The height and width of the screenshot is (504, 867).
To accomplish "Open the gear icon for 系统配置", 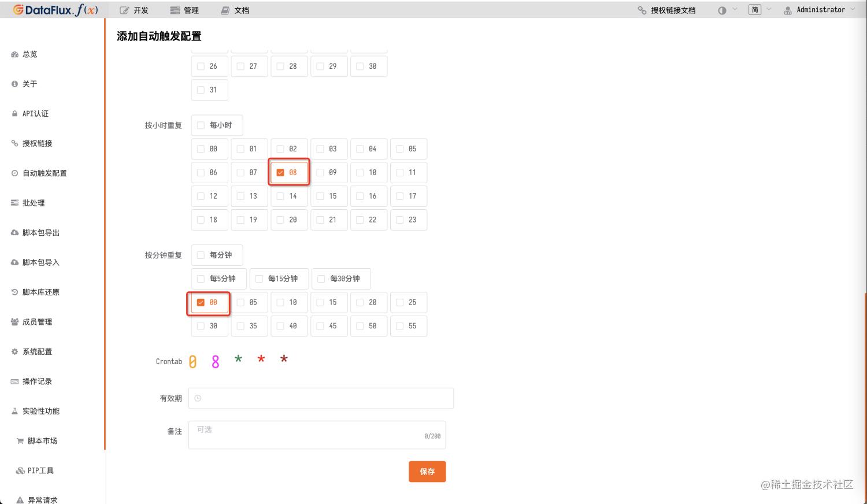I will pyautogui.click(x=15, y=351).
